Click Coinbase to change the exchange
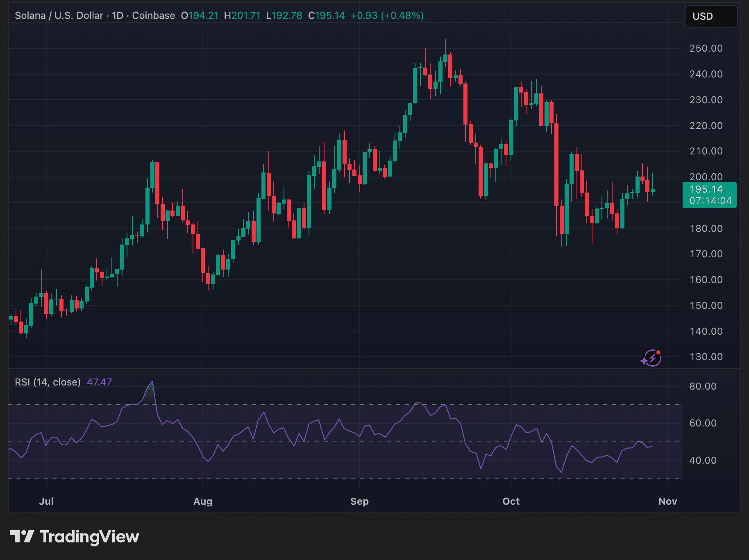 153,16
